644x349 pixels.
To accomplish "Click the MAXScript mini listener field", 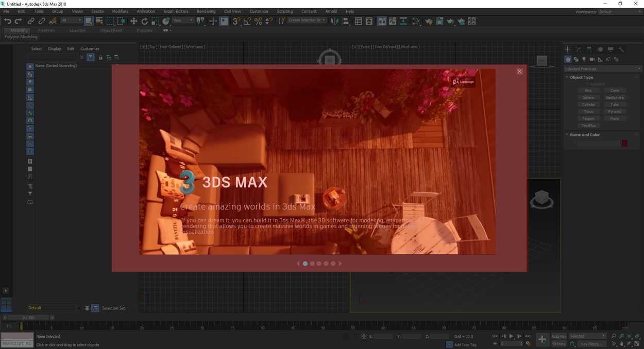I will point(17,343).
